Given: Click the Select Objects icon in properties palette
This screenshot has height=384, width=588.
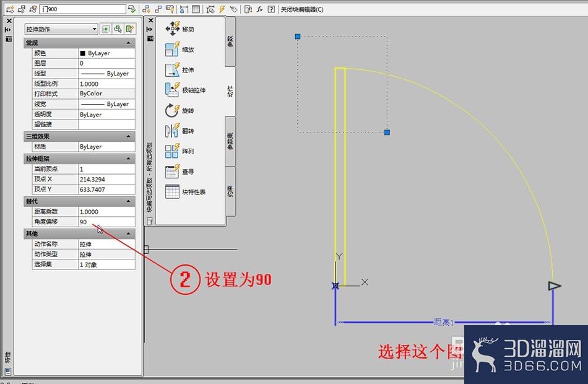Looking at the screenshot, I should [118, 29].
